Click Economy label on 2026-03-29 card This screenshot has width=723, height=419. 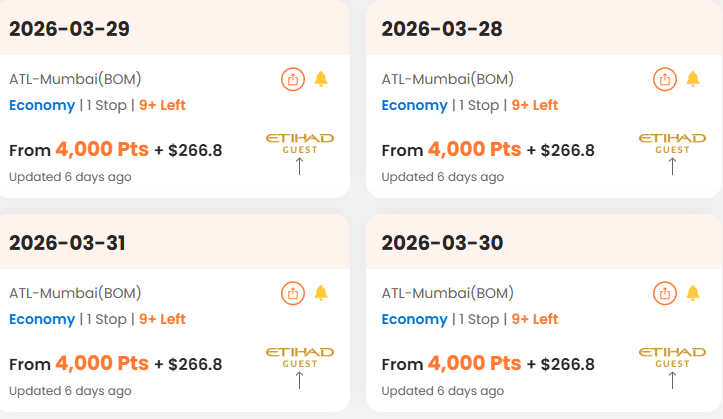click(x=42, y=105)
